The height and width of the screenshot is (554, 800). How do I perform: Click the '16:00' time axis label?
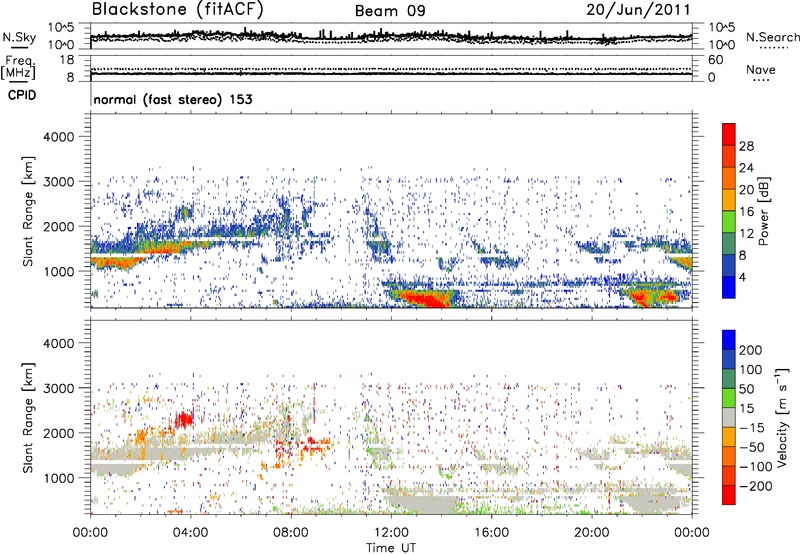(492, 533)
